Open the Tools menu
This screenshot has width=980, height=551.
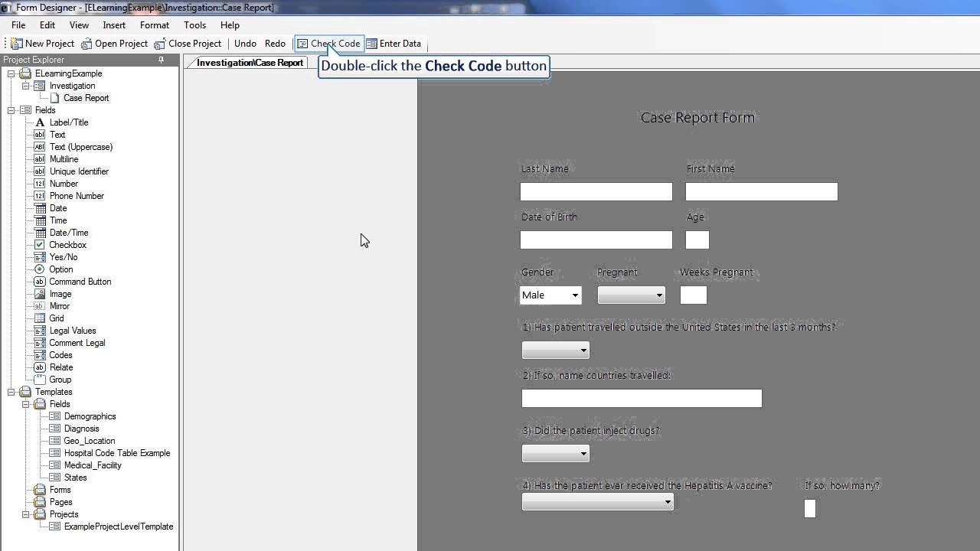click(194, 25)
